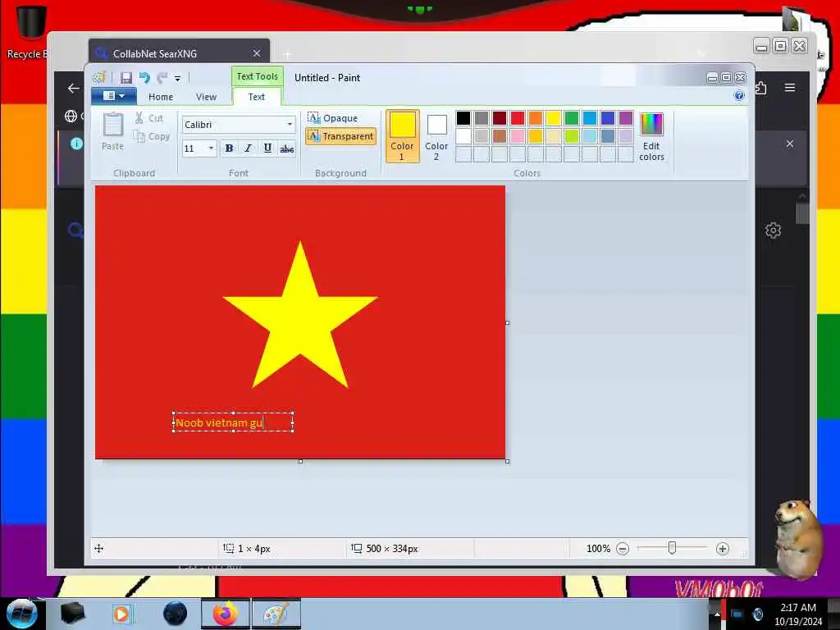Pick the bright red color swatch
Image resolution: width=840 pixels, height=630 pixels.
coord(518,118)
